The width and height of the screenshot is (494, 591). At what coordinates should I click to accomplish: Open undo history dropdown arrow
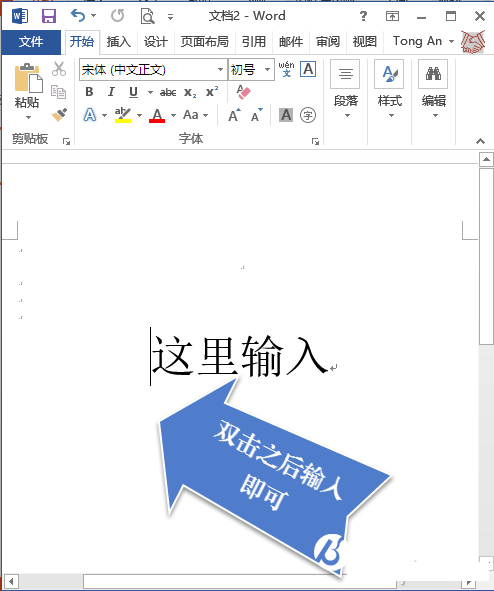point(93,16)
